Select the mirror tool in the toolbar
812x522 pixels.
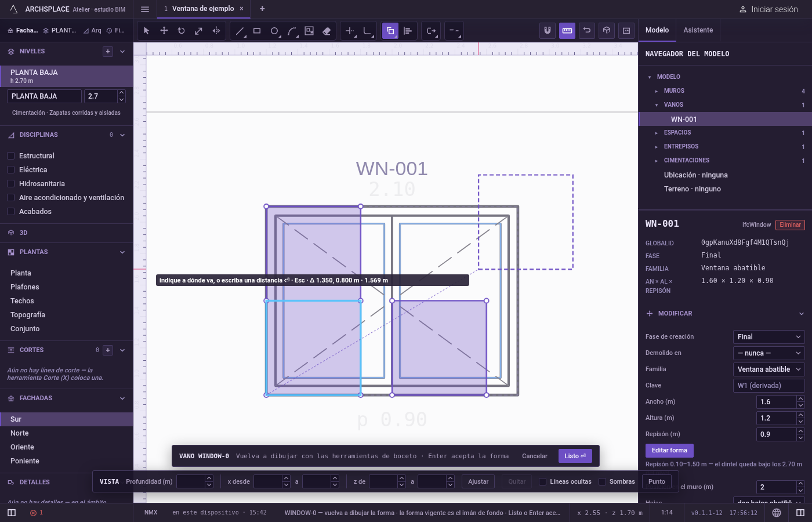point(216,31)
